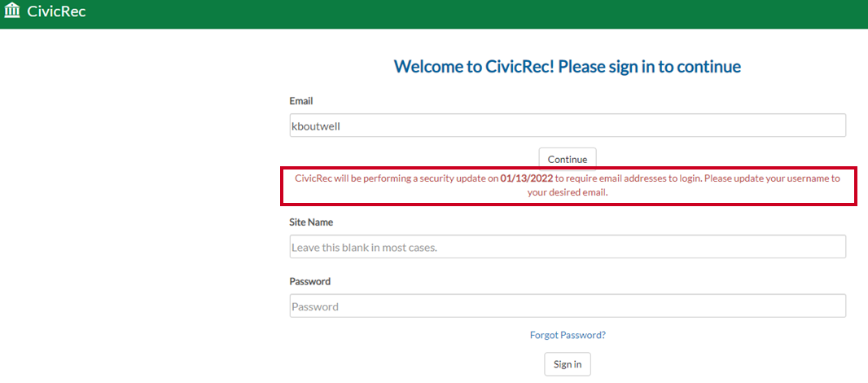
Task: Click the Welcome to CivicRec heading
Action: (x=568, y=67)
